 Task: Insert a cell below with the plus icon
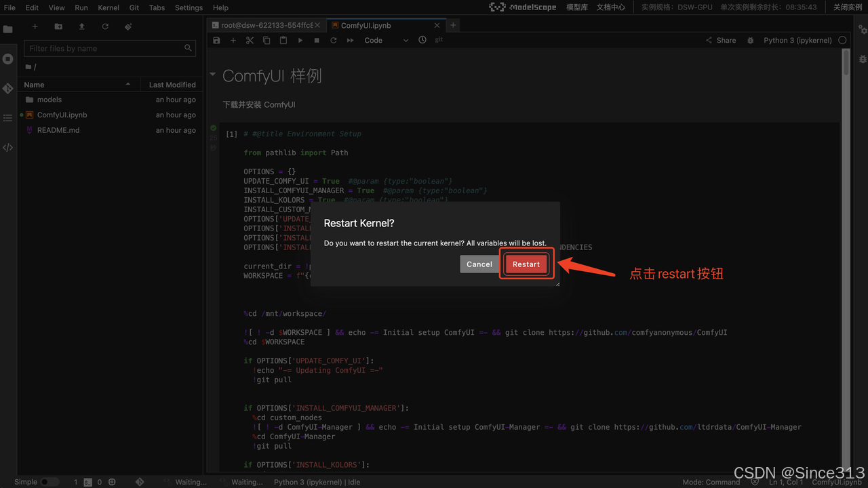click(233, 40)
